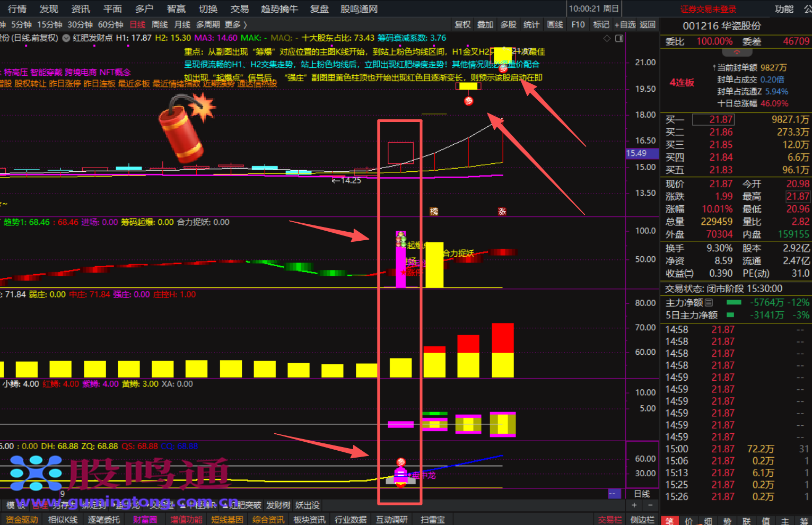Open the 行情 menu
This screenshot has height=525, width=812.
coord(17,9)
